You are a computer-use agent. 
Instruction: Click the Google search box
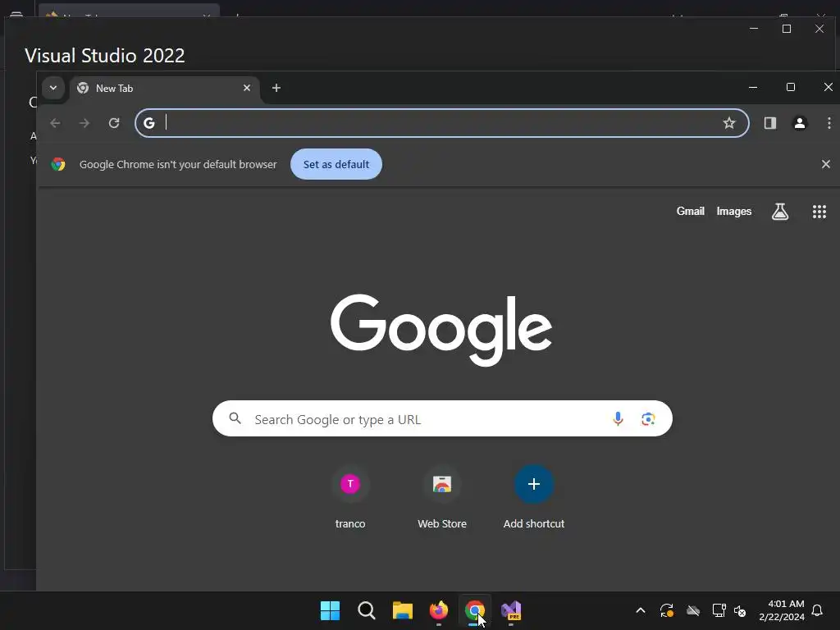click(x=442, y=418)
